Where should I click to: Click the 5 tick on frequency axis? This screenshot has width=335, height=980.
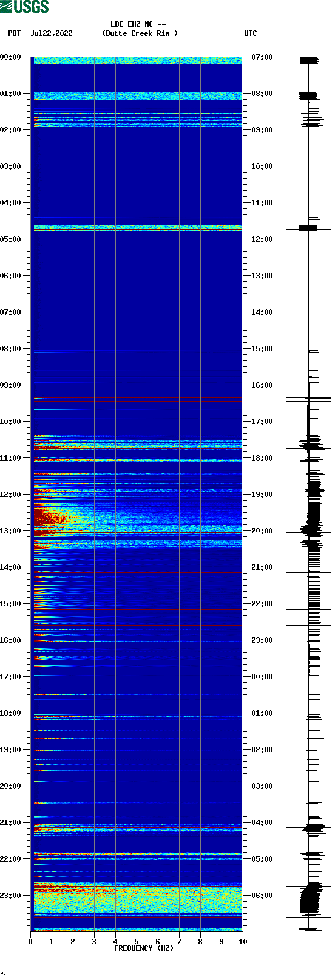pyautogui.click(x=137, y=942)
